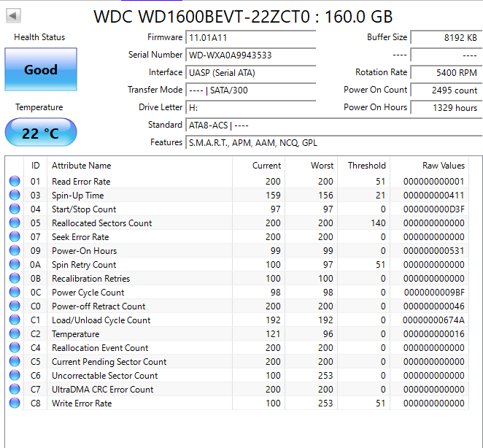Viewport: 483px width, 448px height.
Task: Select the Reallocated Sectors Count attribute name
Action: coord(101,223)
